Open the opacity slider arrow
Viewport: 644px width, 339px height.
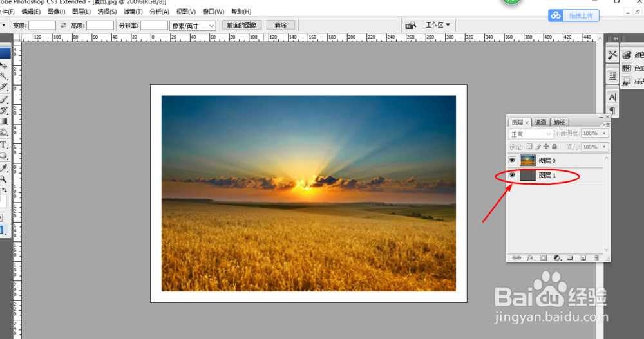point(605,133)
